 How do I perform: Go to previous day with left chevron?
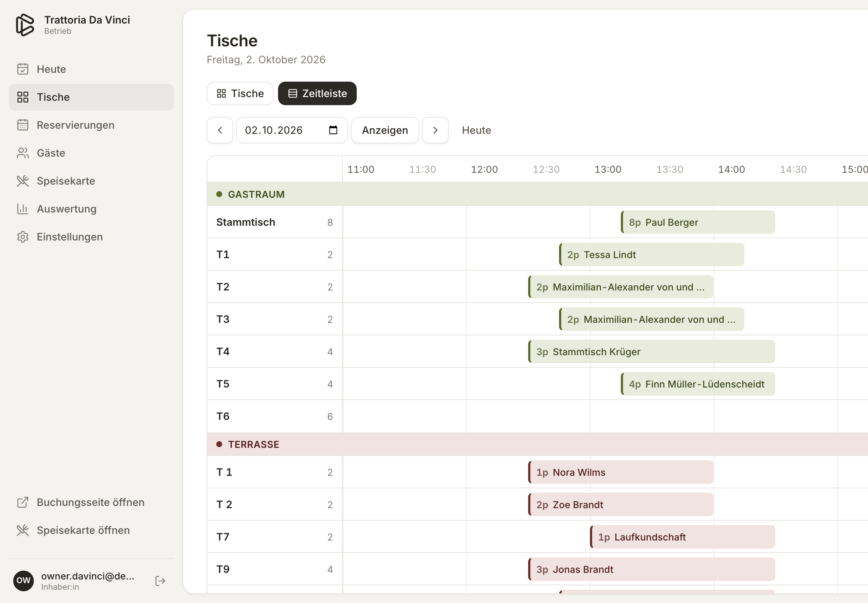coord(220,131)
